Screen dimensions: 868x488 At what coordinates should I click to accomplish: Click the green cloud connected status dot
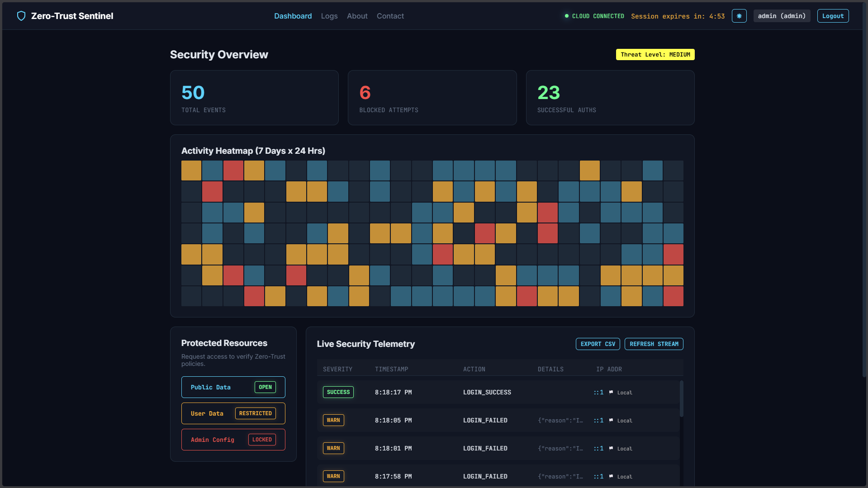pos(566,16)
